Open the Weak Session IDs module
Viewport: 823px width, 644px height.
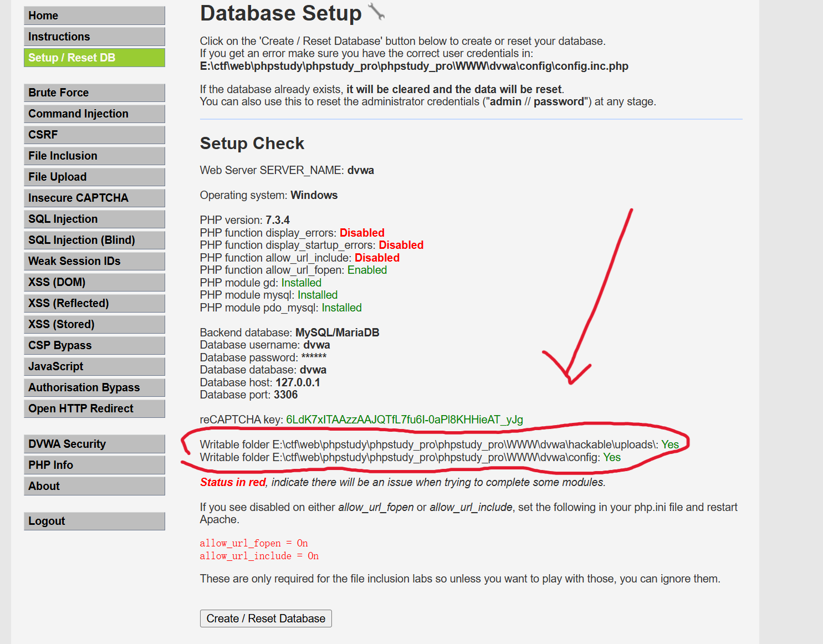94,261
